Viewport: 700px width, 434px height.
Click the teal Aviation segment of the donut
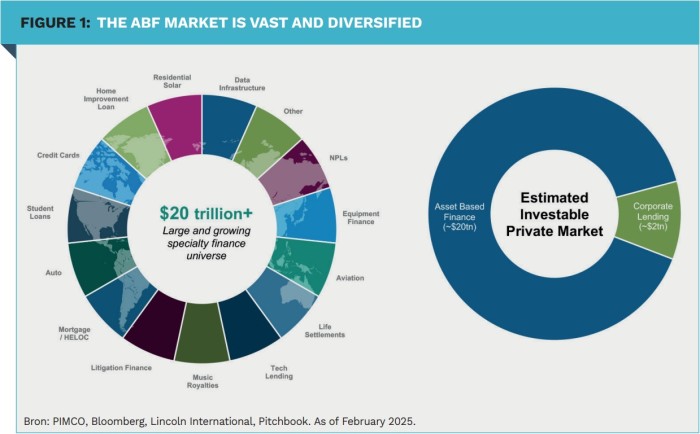click(304, 262)
